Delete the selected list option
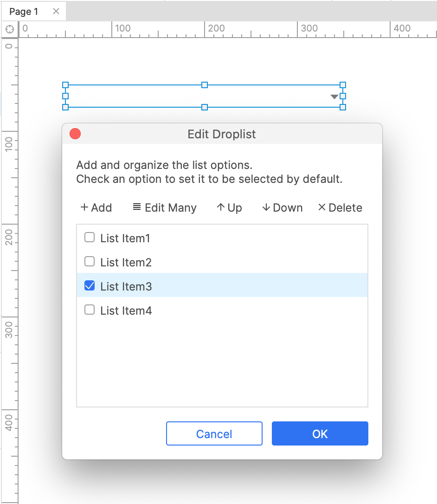 coord(340,207)
